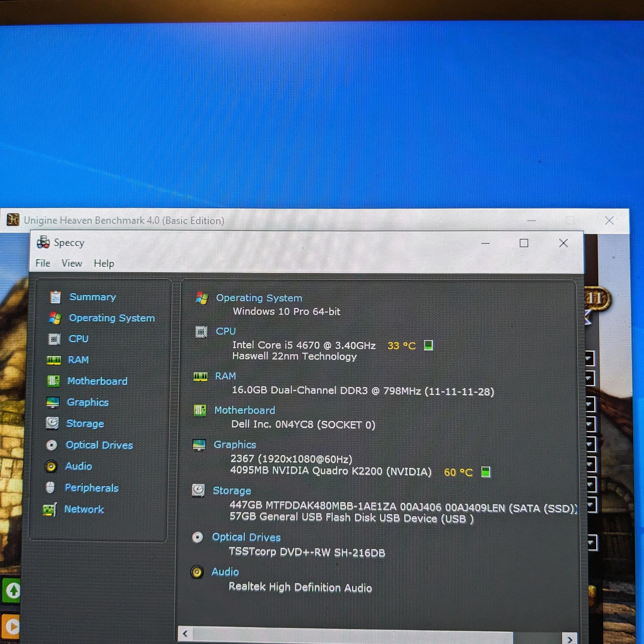
Task: Close the Unigine Heaven Benchmark window
Action: tap(609, 220)
